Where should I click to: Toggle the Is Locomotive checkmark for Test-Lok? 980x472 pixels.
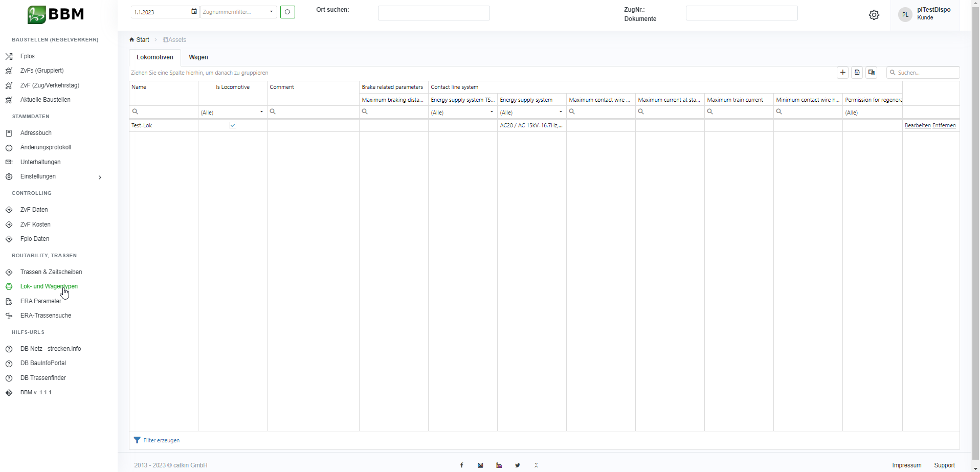click(x=233, y=125)
